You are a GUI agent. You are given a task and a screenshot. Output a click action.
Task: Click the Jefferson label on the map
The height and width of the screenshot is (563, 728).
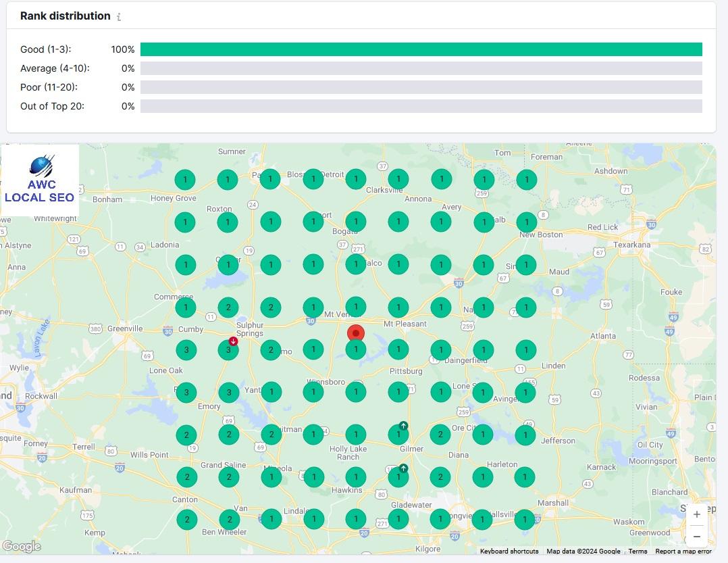click(x=558, y=441)
